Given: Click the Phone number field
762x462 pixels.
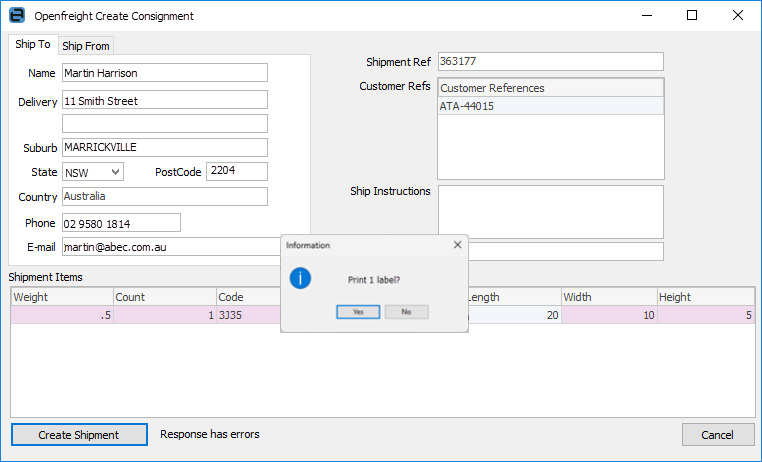Looking at the screenshot, I should [120, 222].
